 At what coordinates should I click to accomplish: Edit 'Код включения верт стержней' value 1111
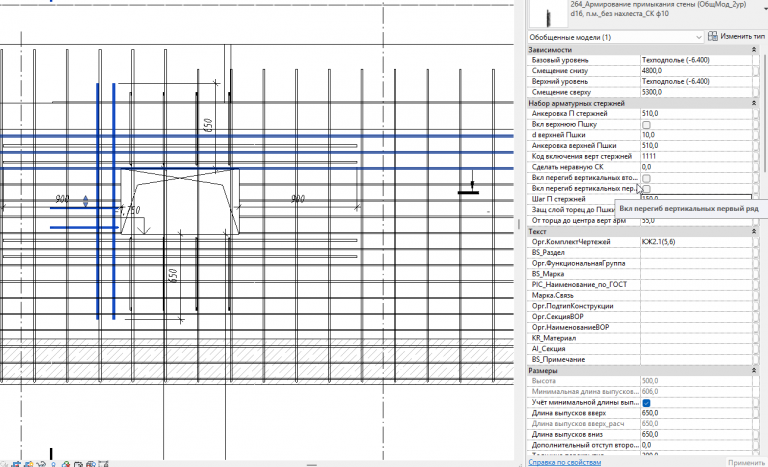pyautogui.click(x=696, y=156)
